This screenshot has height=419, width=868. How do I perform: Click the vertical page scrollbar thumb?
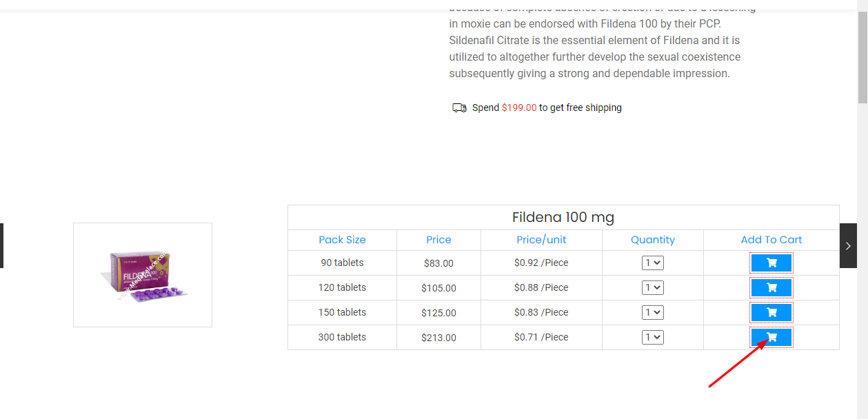862,59
